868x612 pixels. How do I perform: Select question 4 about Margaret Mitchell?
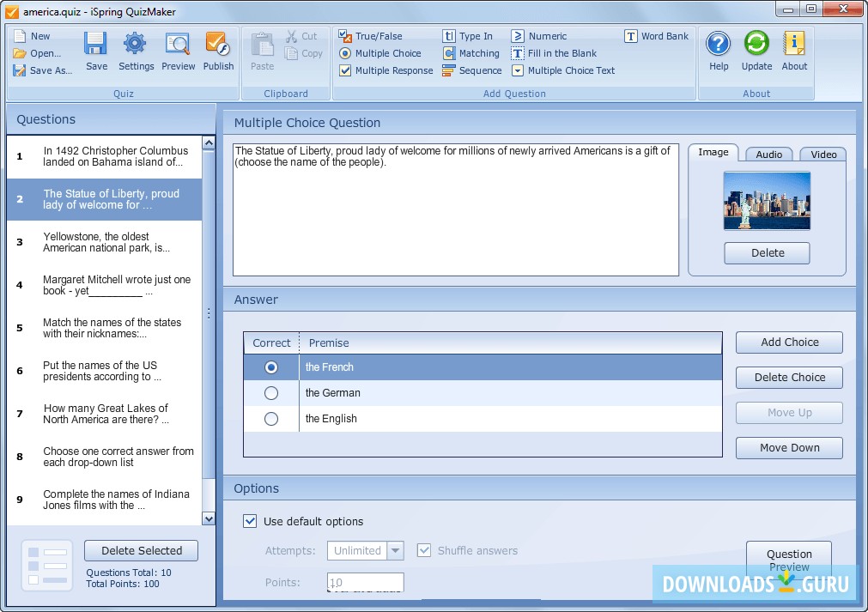click(x=104, y=285)
